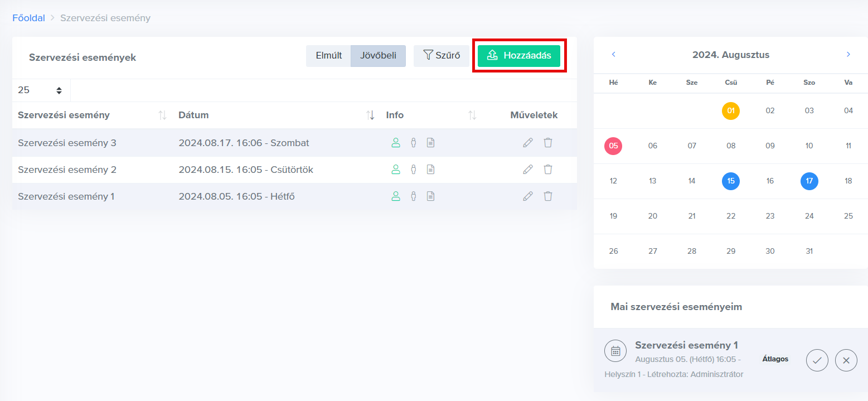Select August 26 in calendar
Viewport: 868px width, 401px height.
(x=613, y=252)
